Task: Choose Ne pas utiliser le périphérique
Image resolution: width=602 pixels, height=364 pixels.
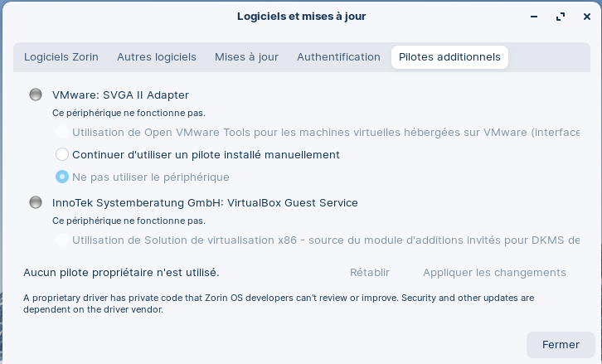Action: click(62, 177)
